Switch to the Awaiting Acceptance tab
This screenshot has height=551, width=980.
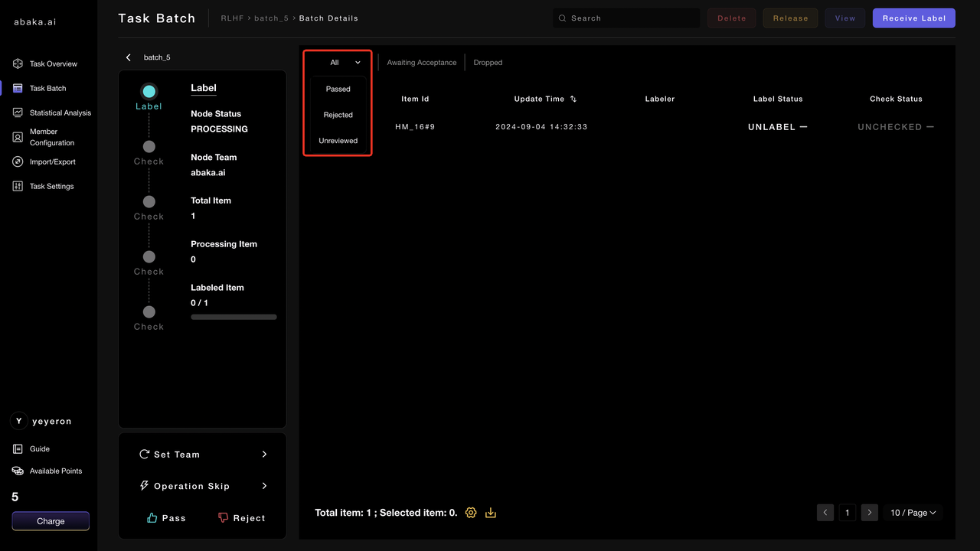pos(421,63)
